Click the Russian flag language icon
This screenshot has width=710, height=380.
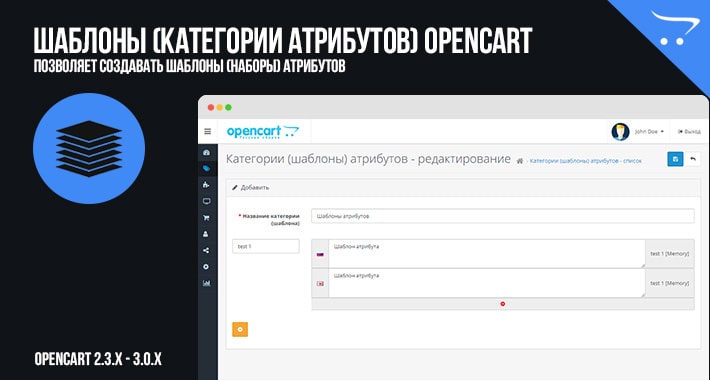tap(320, 255)
